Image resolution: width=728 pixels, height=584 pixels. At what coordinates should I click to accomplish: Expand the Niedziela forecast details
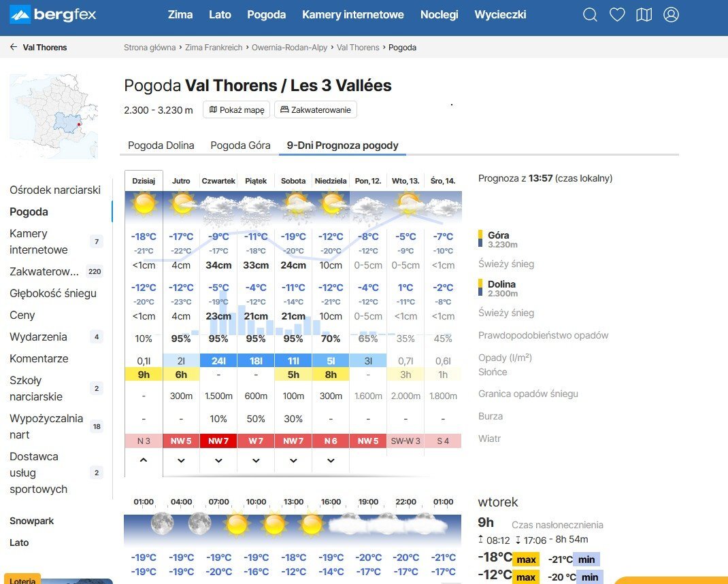coord(331,460)
